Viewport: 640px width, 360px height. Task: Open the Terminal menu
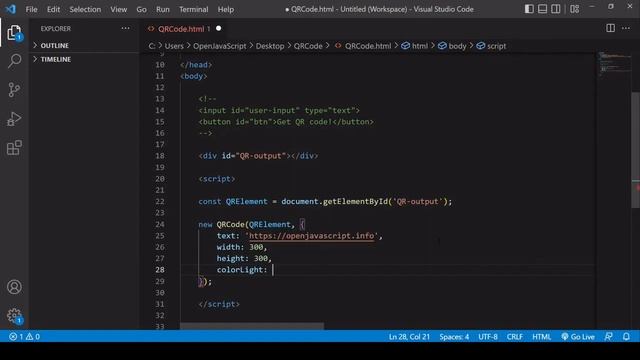[193, 9]
